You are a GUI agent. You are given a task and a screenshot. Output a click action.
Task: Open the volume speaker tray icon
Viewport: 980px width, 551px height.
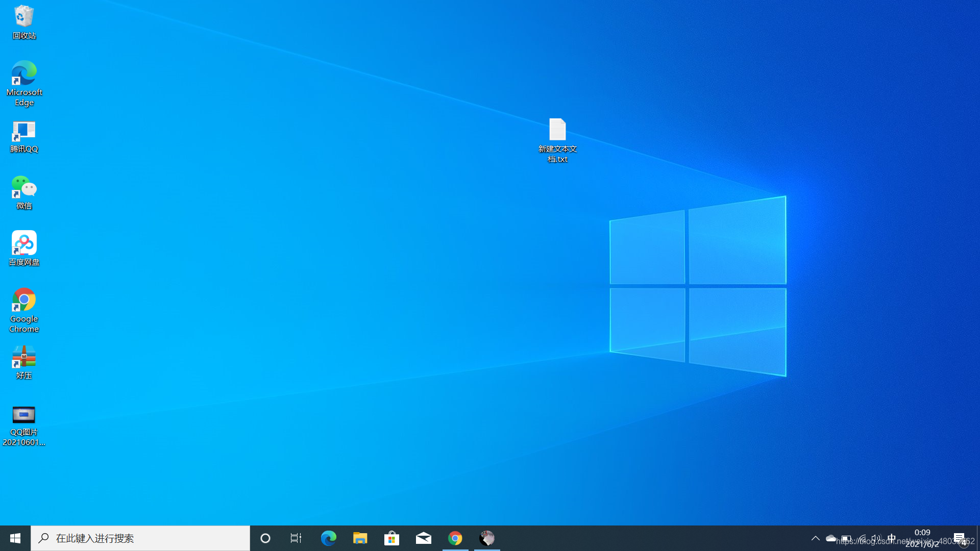coord(876,538)
